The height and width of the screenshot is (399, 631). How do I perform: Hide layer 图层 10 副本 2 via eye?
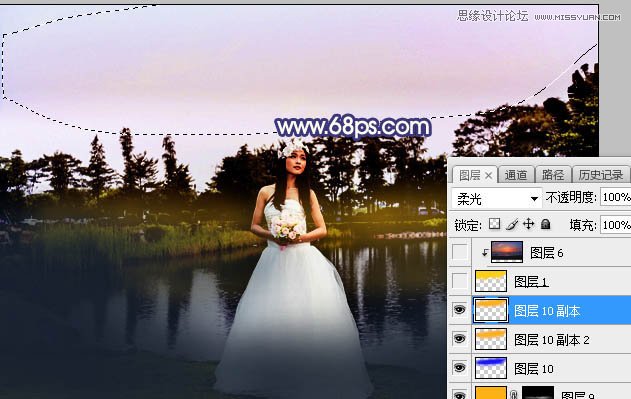(x=460, y=339)
